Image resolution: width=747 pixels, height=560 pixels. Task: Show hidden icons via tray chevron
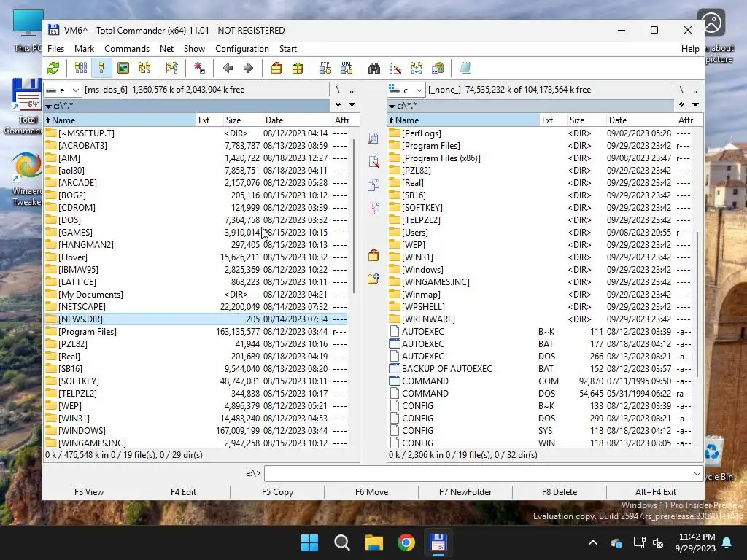coord(593,542)
